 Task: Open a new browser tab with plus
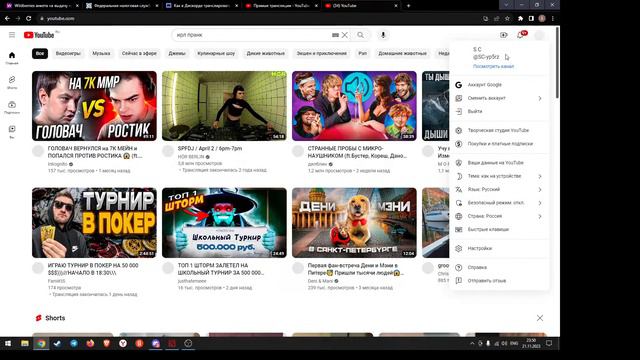click(x=408, y=6)
